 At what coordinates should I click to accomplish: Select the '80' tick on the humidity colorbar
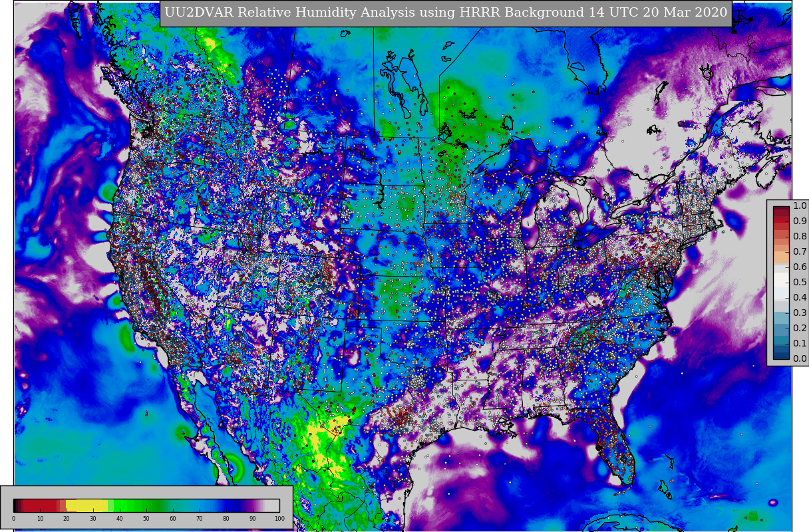click(226, 518)
